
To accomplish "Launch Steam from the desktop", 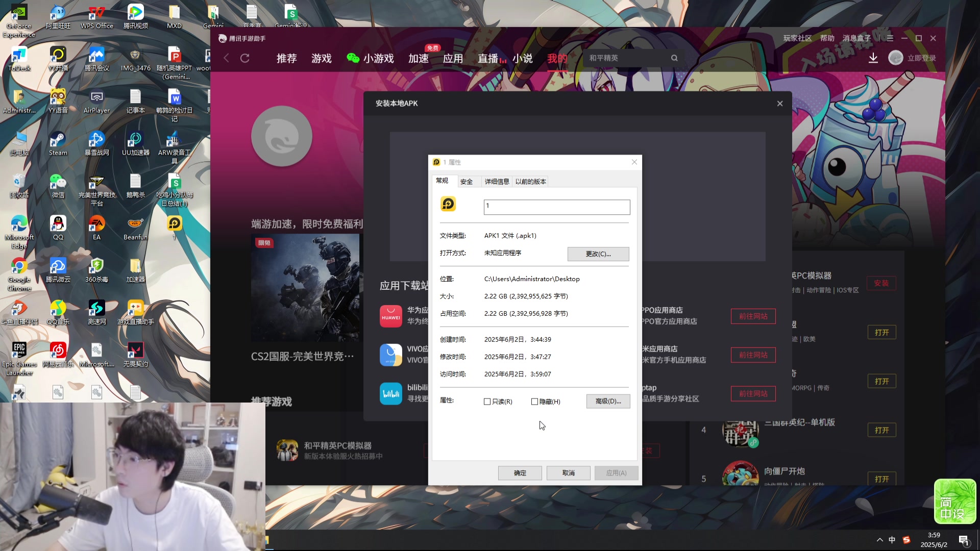I will pyautogui.click(x=58, y=144).
